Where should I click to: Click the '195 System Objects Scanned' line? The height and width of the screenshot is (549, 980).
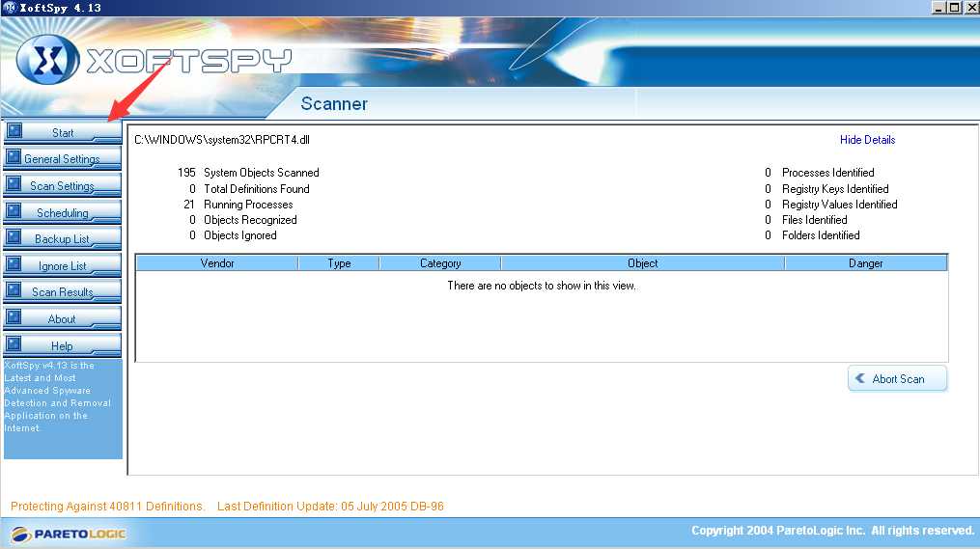248,173
